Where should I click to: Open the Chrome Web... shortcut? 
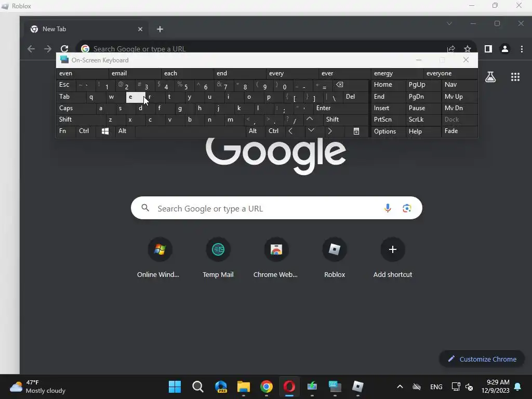click(276, 258)
